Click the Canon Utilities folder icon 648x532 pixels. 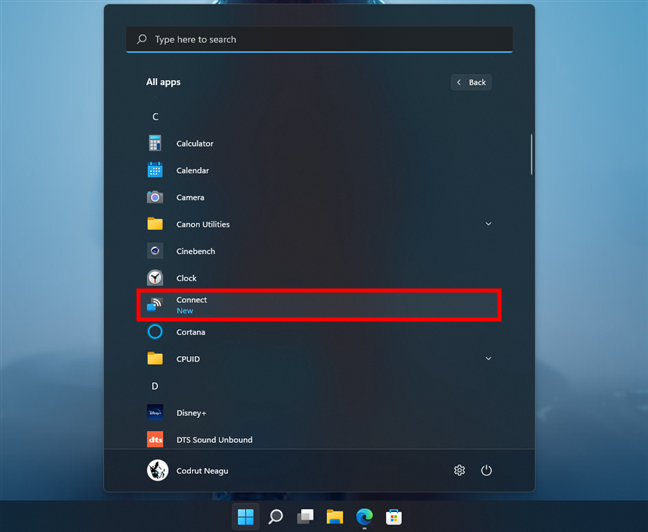pos(155,224)
